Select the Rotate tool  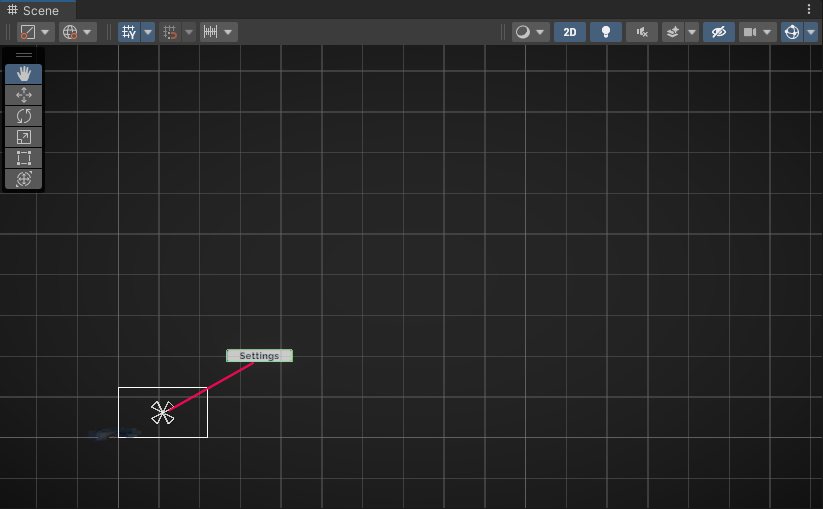tap(24, 116)
